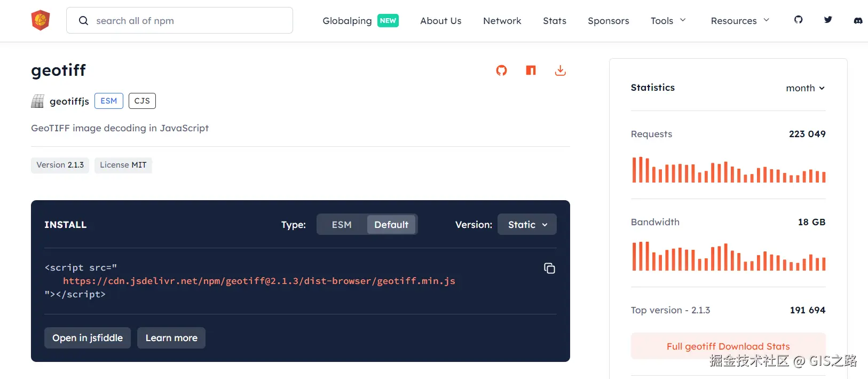868x379 pixels.
Task: Open geotiff's GitHub repository icon
Action: click(x=501, y=70)
